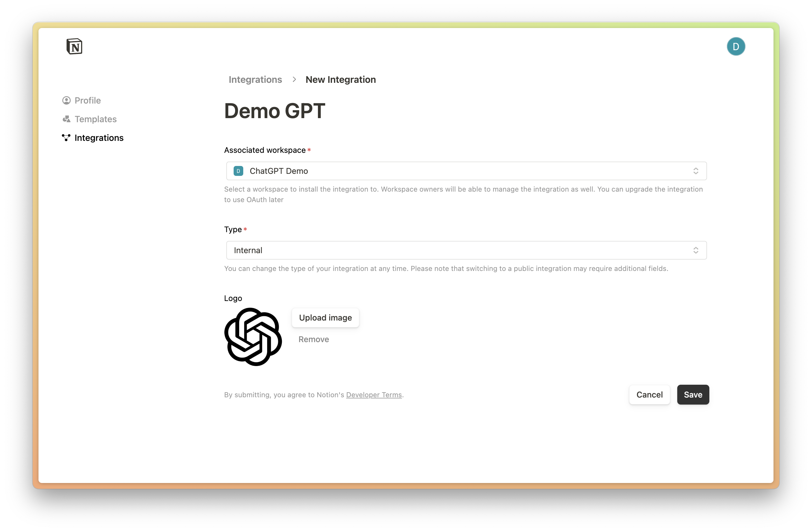Click the Integrations icon in sidebar
Screen dimensions: 812x532
click(x=66, y=137)
